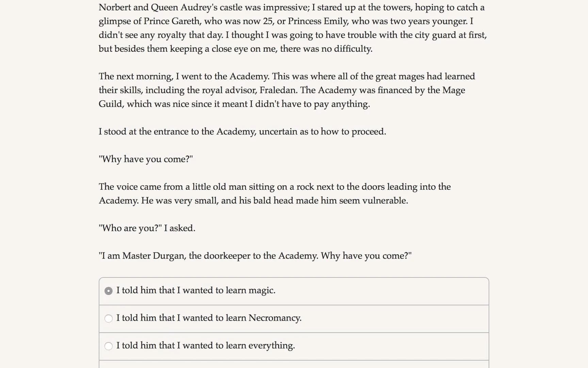Select the 'learn magic' radio button

108,291
